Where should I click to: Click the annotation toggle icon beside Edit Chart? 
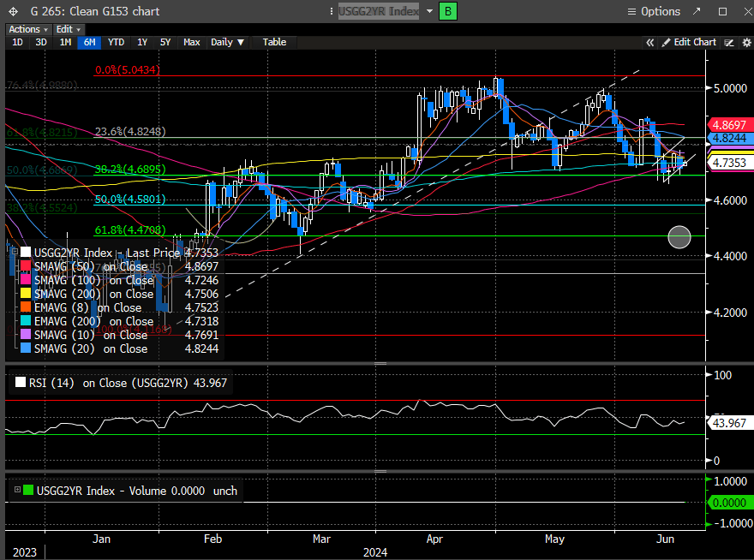click(729, 42)
